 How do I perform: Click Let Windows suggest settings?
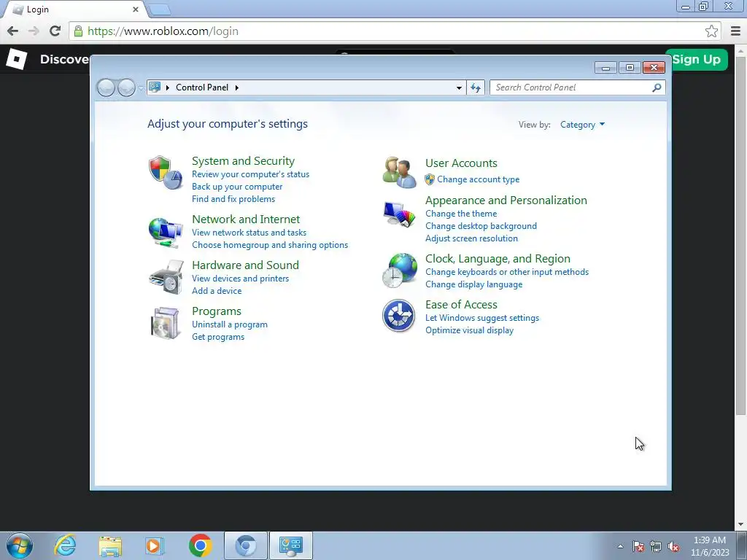pos(482,318)
